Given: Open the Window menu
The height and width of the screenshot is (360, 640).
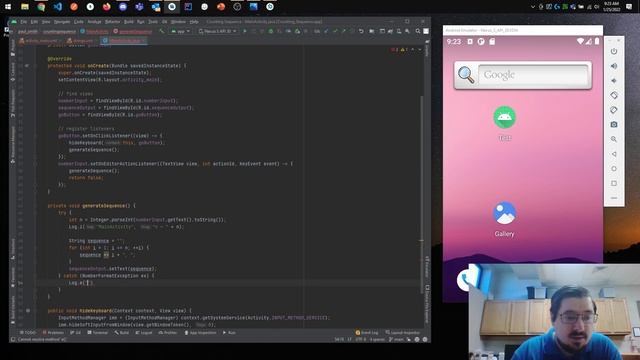Looking at the screenshot, I should pos(178,22).
